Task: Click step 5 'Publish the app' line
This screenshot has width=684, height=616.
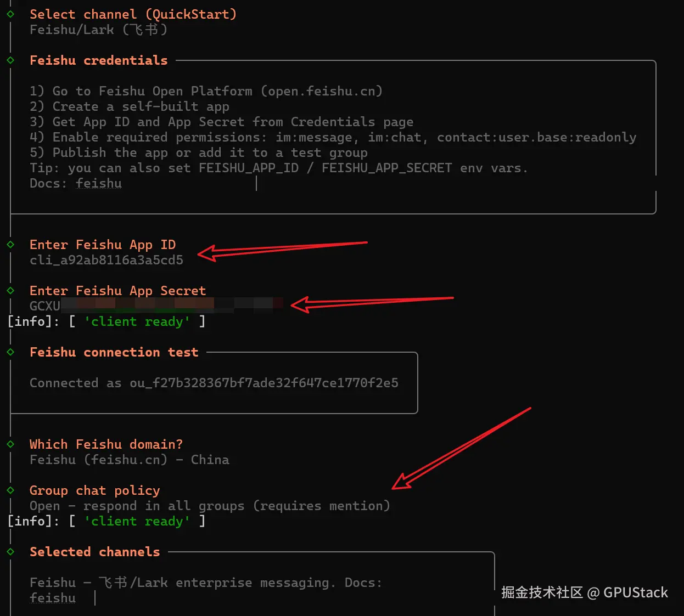Action: click(199, 152)
